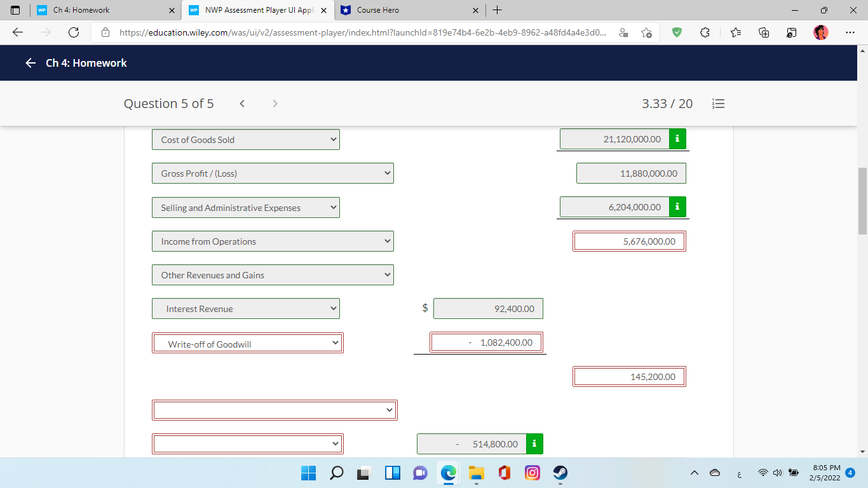Open the browser profile avatar
Screen dimensions: 868x488
[x=821, y=32]
